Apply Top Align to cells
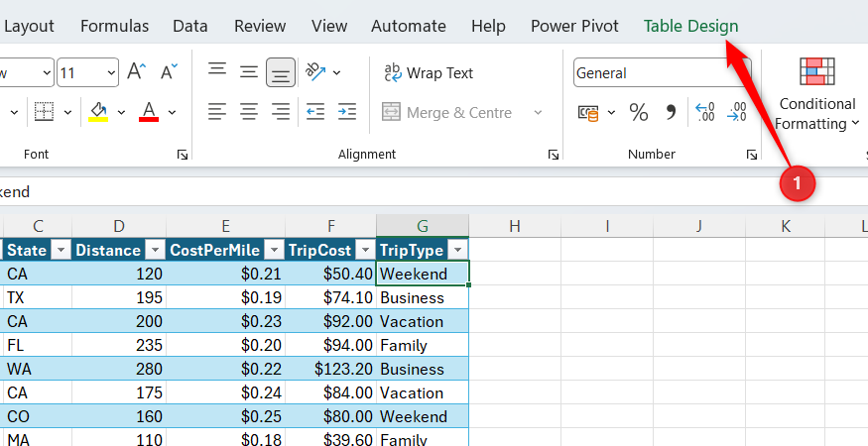Viewport: 868px width, 446px height. (x=217, y=70)
